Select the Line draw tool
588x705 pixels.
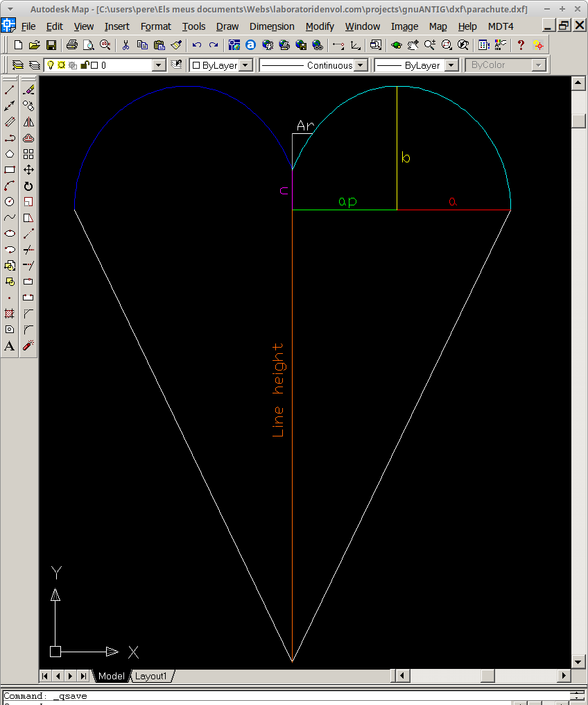click(10, 90)
